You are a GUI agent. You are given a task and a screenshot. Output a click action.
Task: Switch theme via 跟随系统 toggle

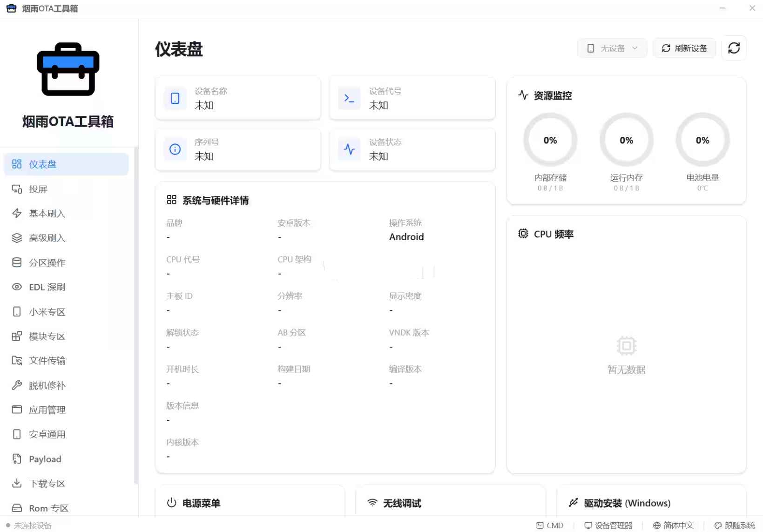[734, 525]
